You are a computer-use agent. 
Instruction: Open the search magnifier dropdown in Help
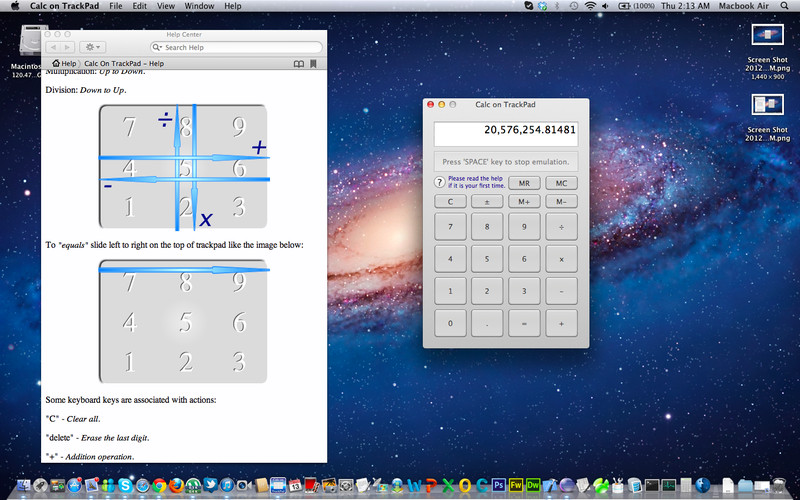point(158,47)
